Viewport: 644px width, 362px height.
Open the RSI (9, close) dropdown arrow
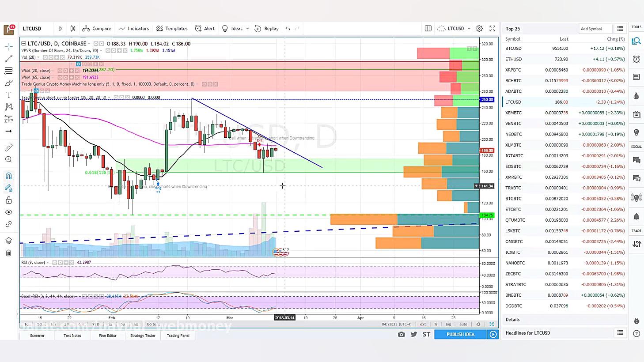coord(48,263)
